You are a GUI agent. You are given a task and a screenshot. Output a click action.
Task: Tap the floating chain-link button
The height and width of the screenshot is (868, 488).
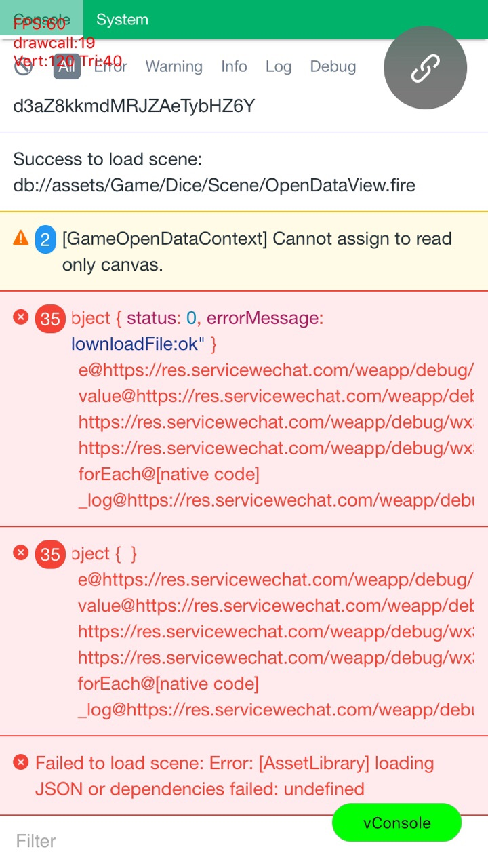tap(425, 68)
